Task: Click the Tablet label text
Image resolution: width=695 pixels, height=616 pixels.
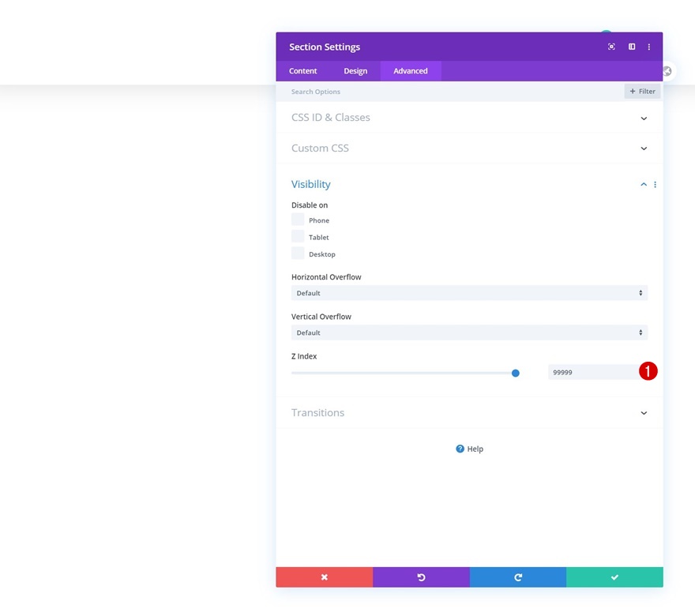Action: pyautogui.click(x=319, y=237)
